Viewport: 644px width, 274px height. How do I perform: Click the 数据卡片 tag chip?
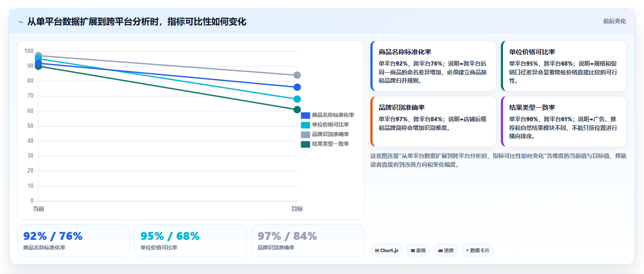(x=478, y=250)
